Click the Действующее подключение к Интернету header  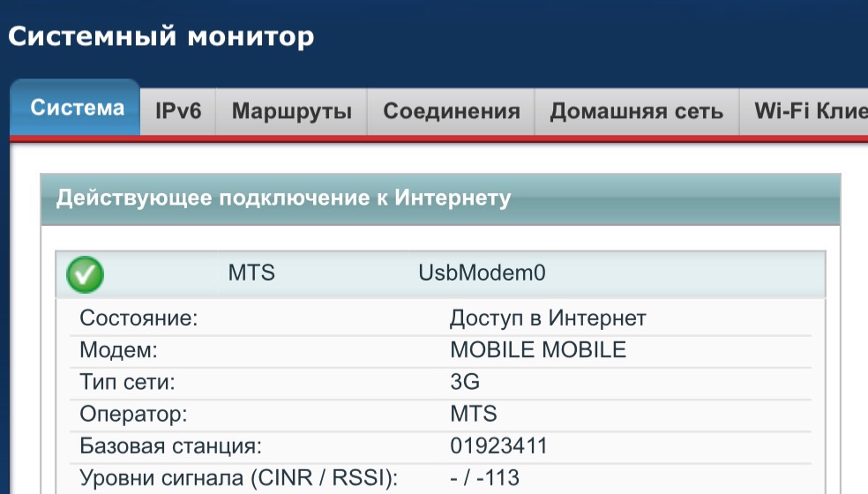pos(283,198)
